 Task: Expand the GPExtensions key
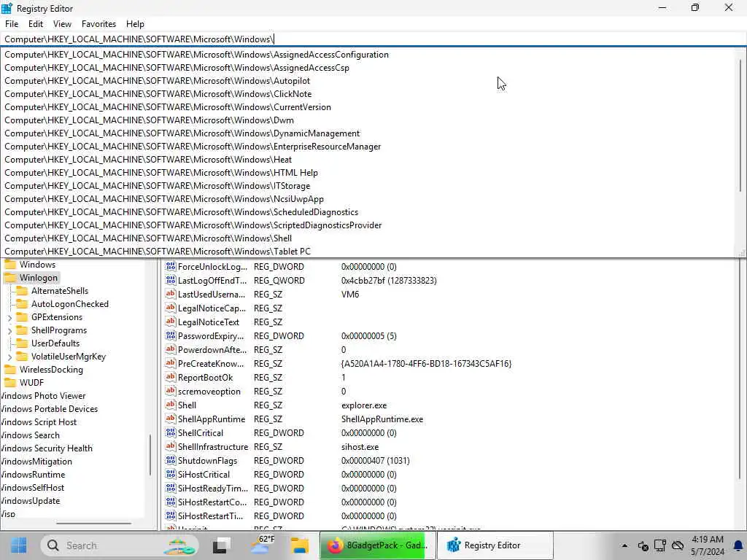(10, 318)
